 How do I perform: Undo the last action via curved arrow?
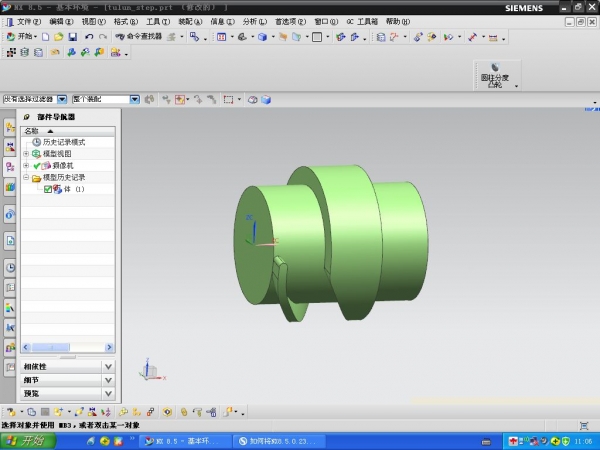click(x=89, y=37)
